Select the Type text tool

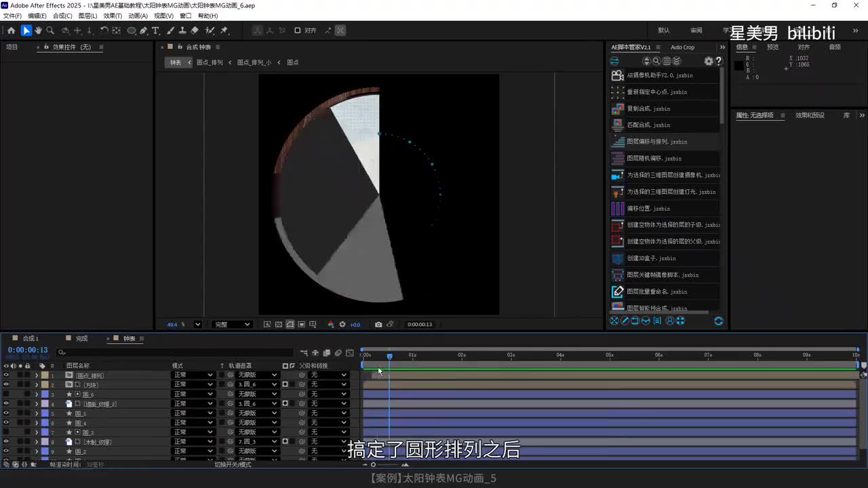click(155, 30)
